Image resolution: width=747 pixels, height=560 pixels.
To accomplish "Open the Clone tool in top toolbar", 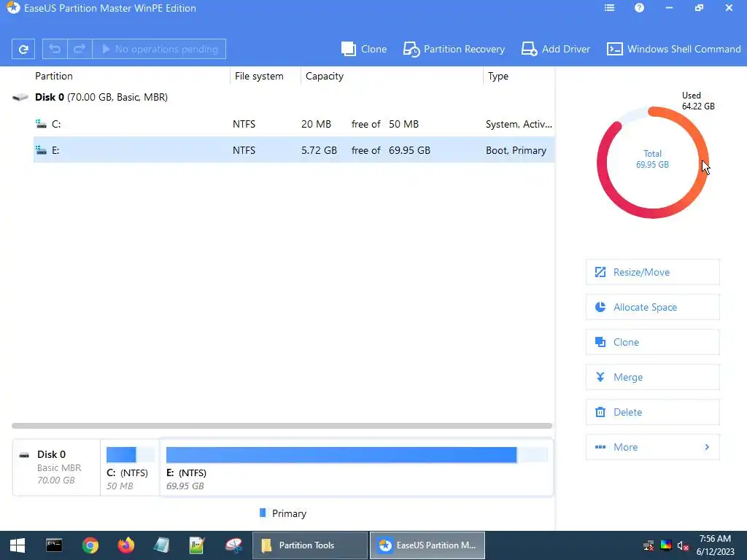I will tap(364, 49).
